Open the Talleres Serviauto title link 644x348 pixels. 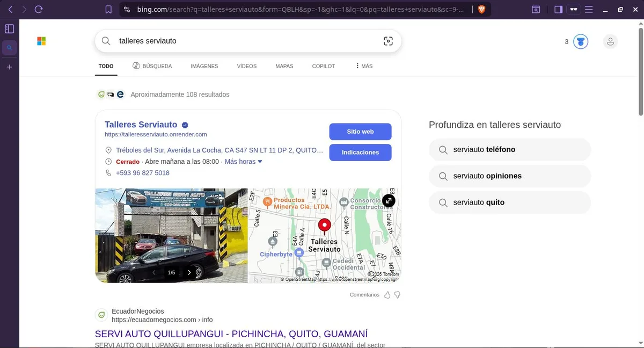pos(141,125)
